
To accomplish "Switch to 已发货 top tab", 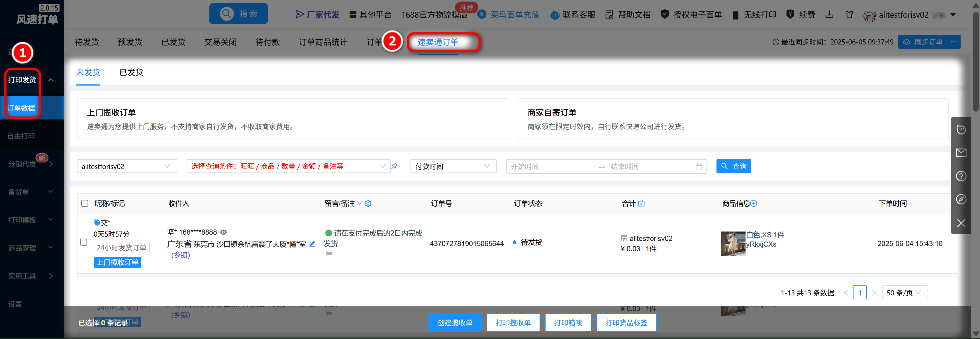I will click(173, 42).
